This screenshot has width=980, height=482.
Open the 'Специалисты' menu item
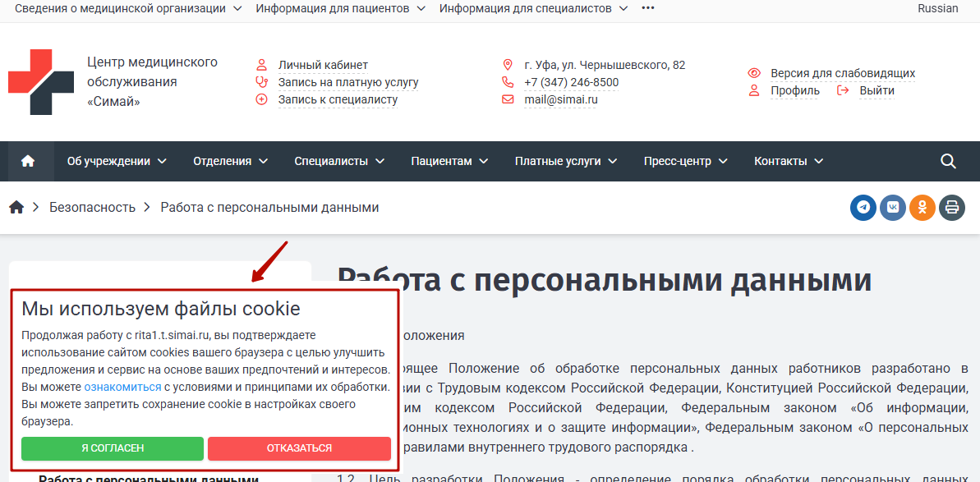click(x=339, y=161)
